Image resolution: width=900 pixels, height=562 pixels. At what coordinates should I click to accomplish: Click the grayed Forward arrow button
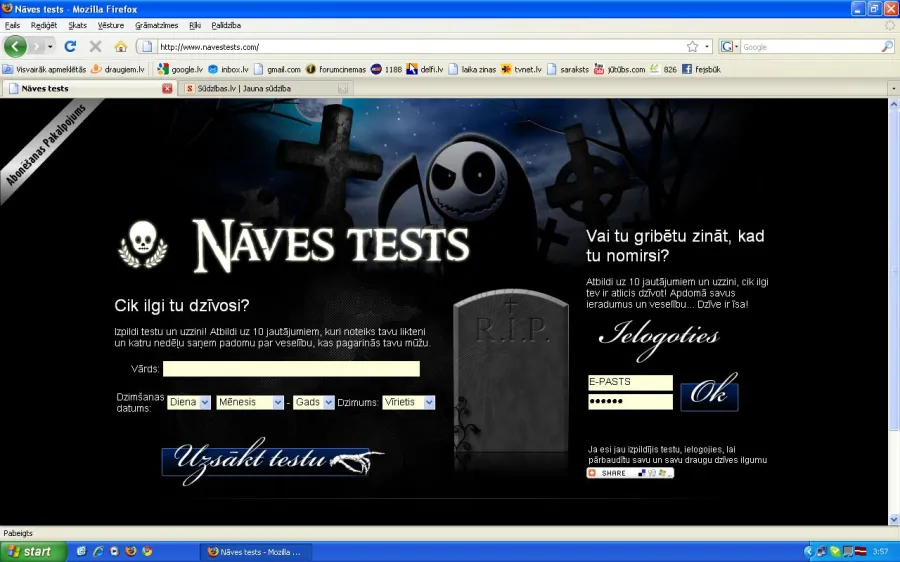(x=37, y=46)
